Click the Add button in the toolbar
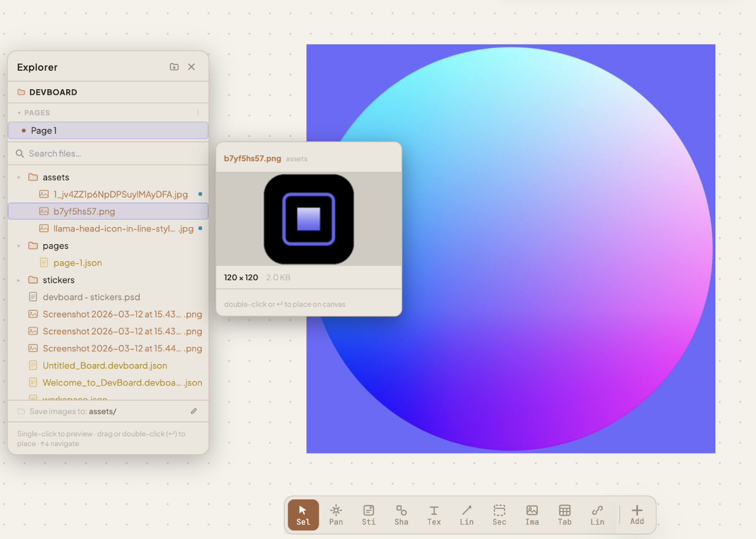Image resolution: width=756 pixels, height=539 pixels. pyautogui.click(x=636, y=514)
